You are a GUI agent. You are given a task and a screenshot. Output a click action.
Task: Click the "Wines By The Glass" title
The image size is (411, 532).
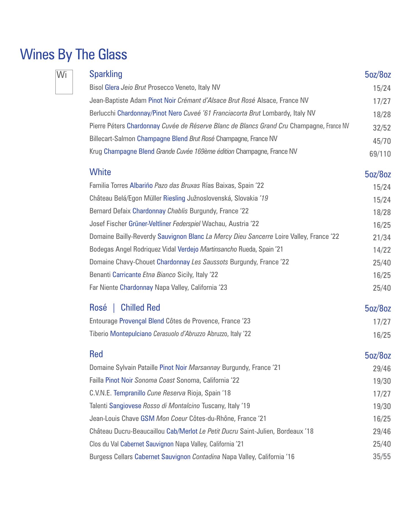(x=74, y=54)
